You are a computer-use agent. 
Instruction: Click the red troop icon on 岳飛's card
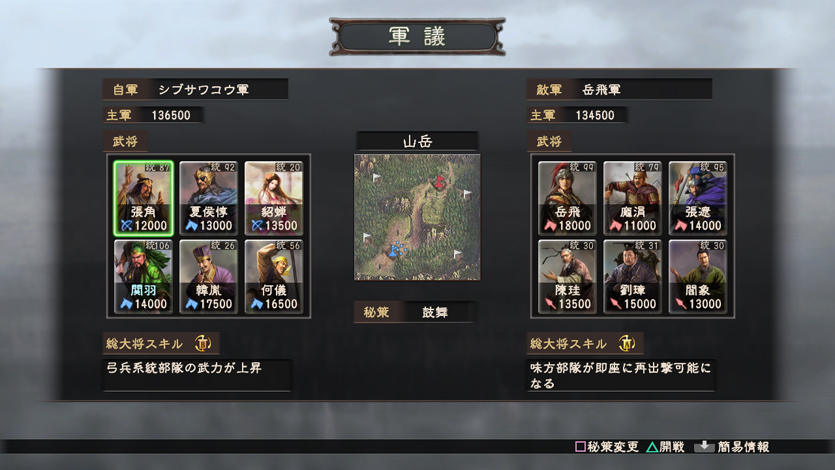[x=550, y=226]
